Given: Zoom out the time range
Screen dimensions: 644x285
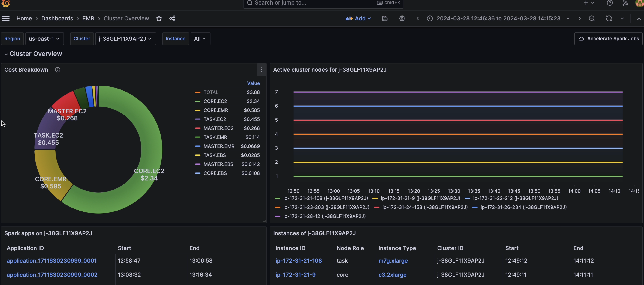Looking at the screenshot, I should coord(592,18).
